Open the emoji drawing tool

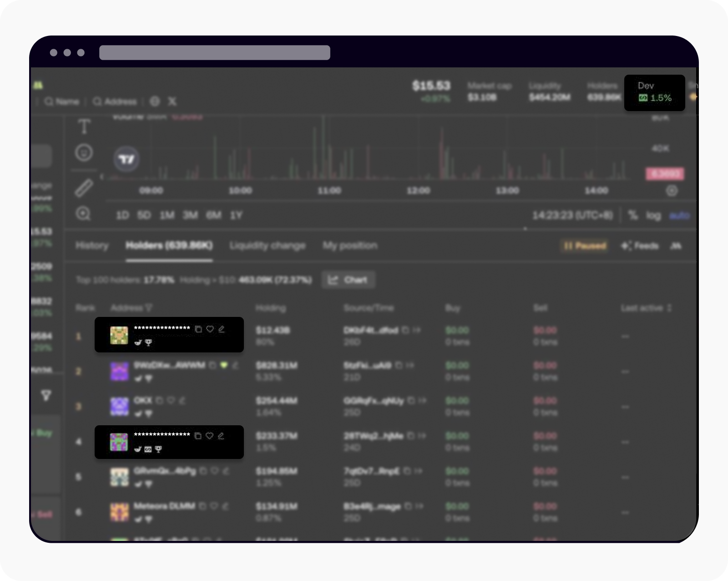pyautogui.click(x=83, y=153)
